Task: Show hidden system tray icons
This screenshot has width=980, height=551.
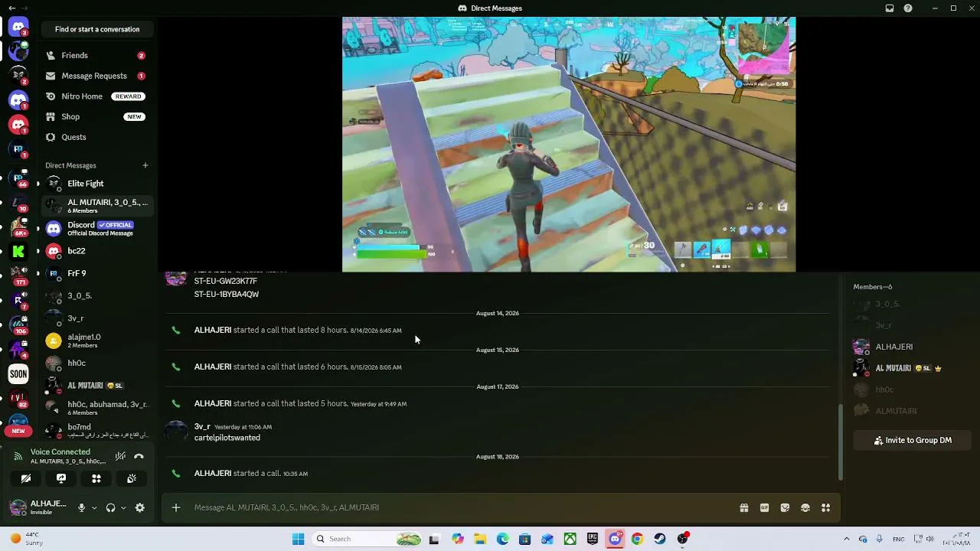Action: 846,539
